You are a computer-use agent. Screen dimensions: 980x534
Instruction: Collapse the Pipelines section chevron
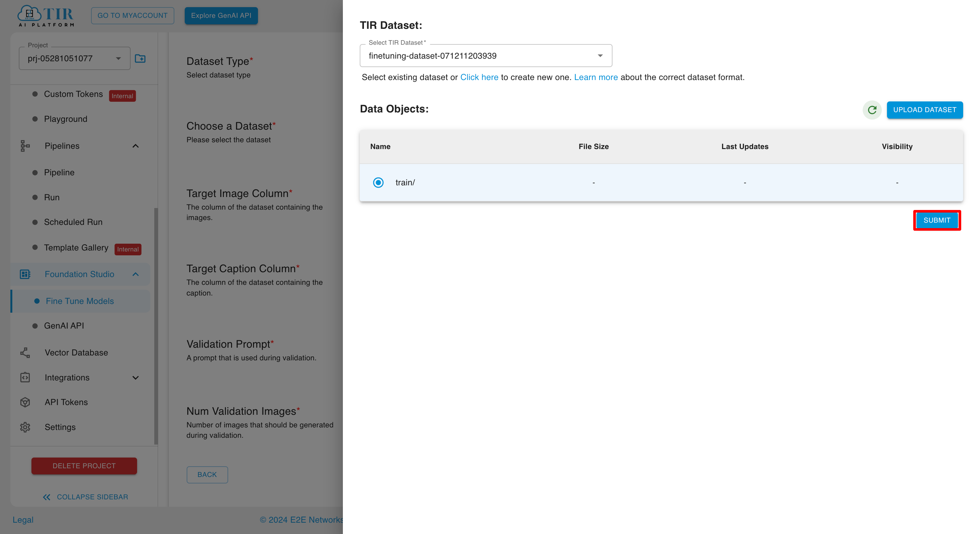135,146
